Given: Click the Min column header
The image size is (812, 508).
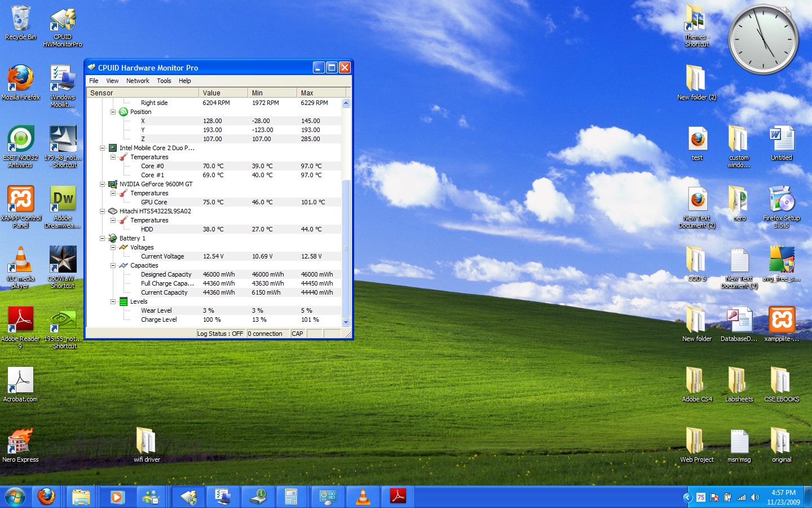Looking at the screenshot, I should (x=272, y=93).
